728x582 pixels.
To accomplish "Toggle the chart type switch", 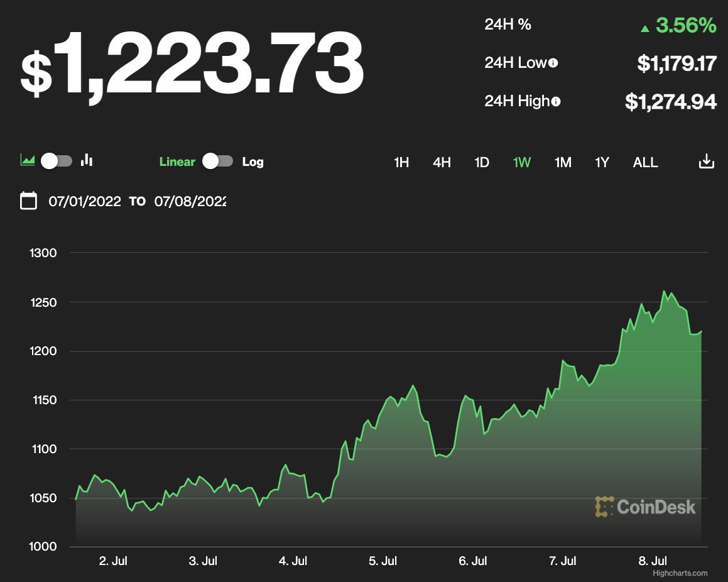I will [57, 161].
